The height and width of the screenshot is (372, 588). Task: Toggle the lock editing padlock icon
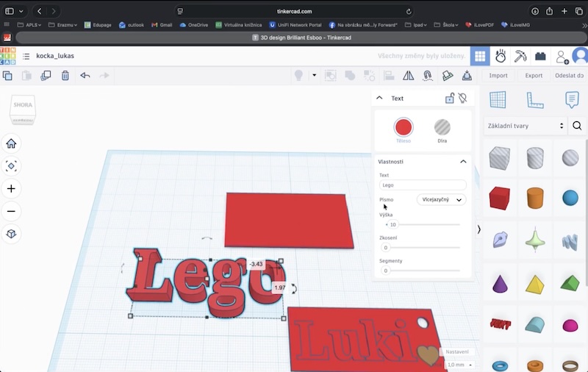point(450,99)
